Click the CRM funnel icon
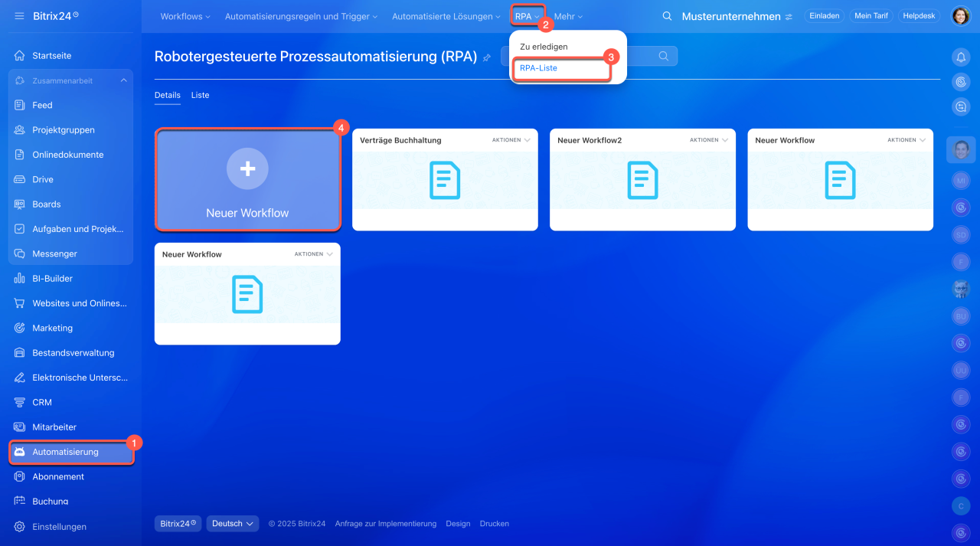This screenshot has width=980, height=546. click(20, 402)
